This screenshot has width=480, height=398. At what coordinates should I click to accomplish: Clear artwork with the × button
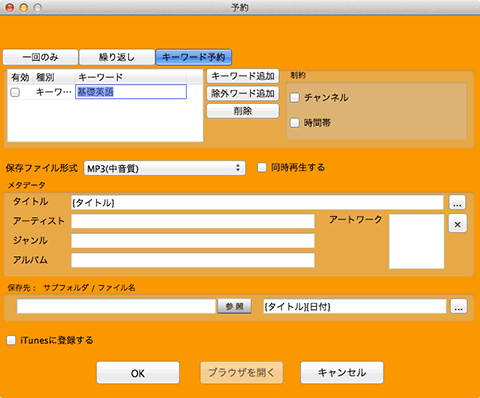[457, 224]
